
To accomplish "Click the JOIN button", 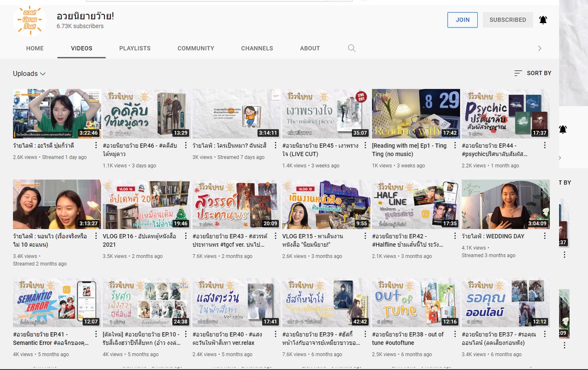I will point(463,20).
